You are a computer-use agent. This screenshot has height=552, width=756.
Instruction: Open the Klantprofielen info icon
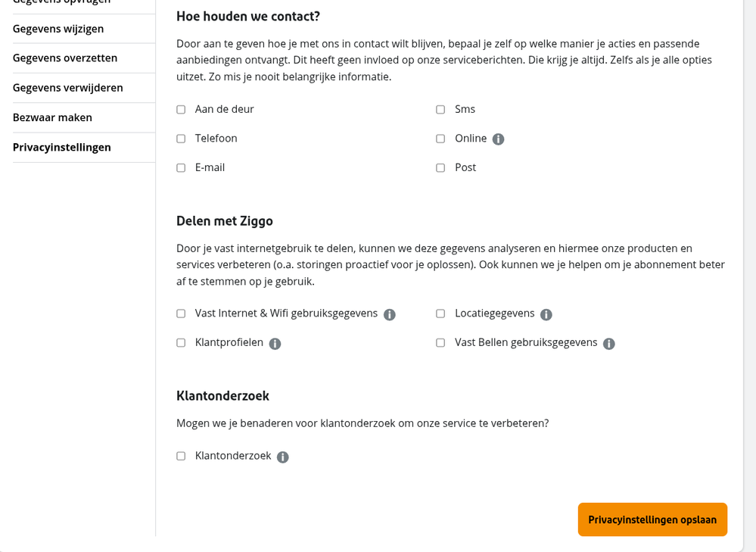275,343
